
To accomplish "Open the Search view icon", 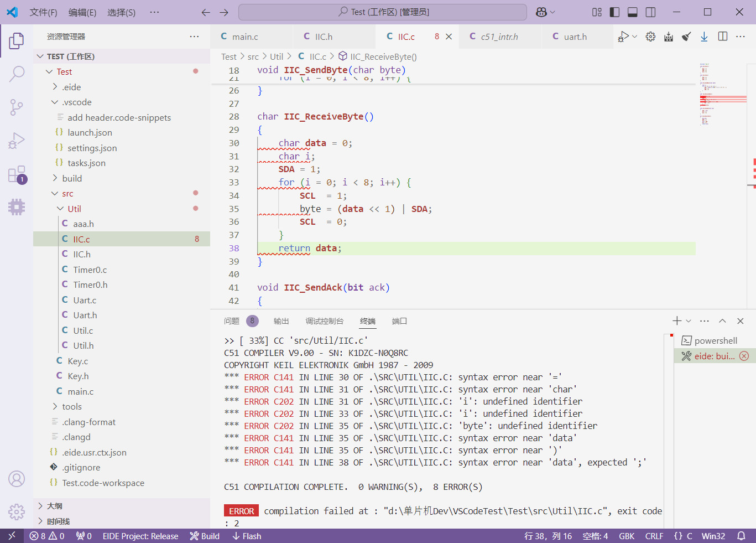I will [x=17, y=74].
